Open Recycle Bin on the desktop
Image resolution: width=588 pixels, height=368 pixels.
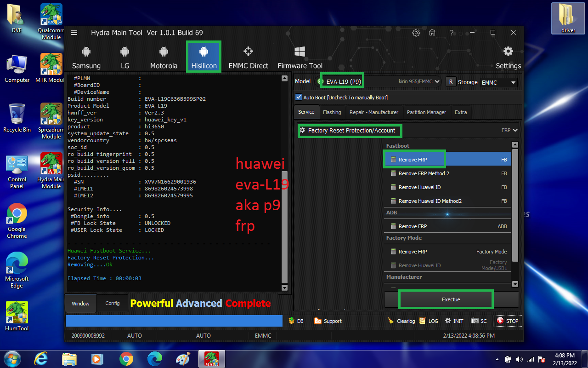[17, 118]
